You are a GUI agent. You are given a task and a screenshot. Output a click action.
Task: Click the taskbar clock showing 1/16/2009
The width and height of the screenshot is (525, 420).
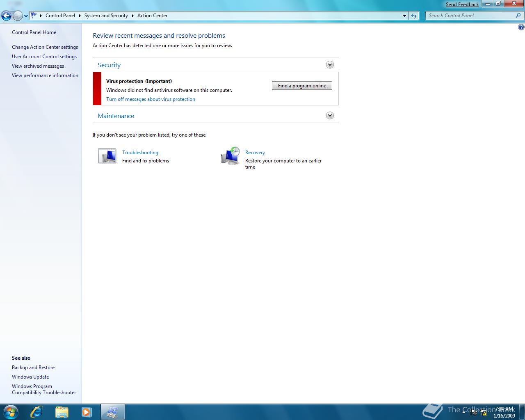(504, 412)
